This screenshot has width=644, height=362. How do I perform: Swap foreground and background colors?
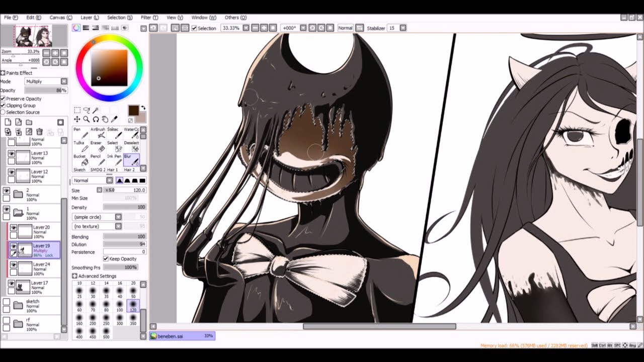click(x=143, y=108)
